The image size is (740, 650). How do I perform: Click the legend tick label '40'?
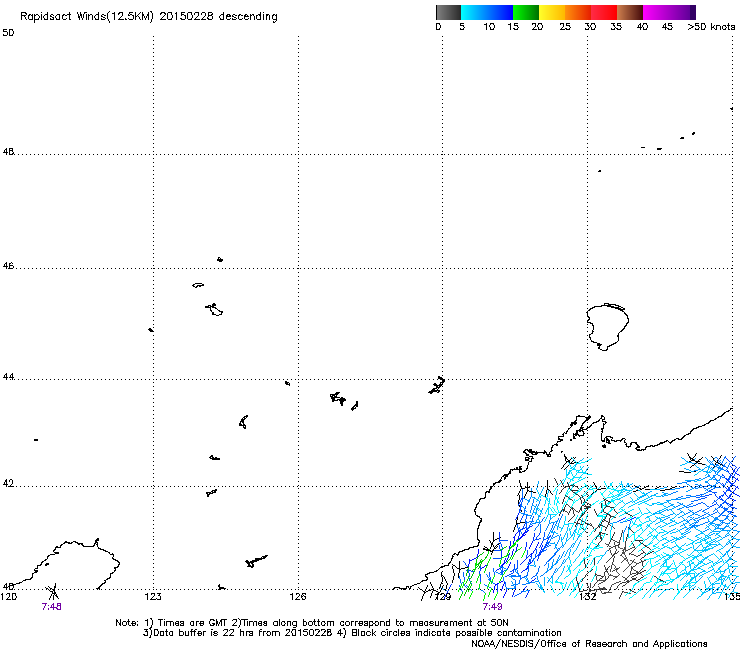pyautogui.click(x=642, y=27)
